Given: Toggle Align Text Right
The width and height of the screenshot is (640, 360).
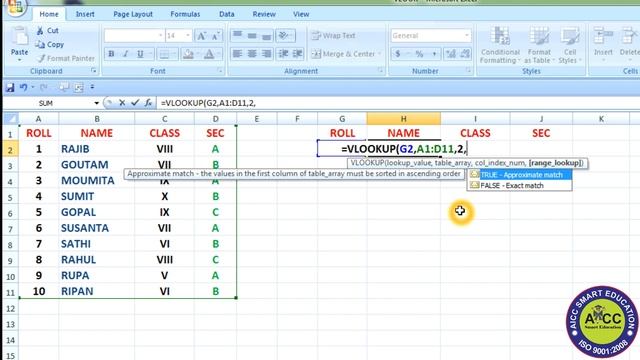Looking at the screenshot, I should click(267, 54).
